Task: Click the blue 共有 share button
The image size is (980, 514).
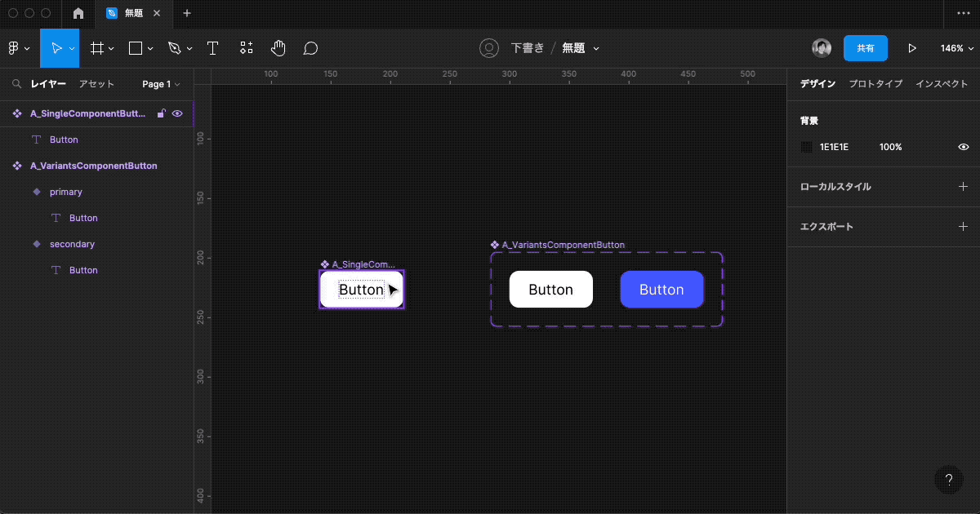Action: (865, 48)
